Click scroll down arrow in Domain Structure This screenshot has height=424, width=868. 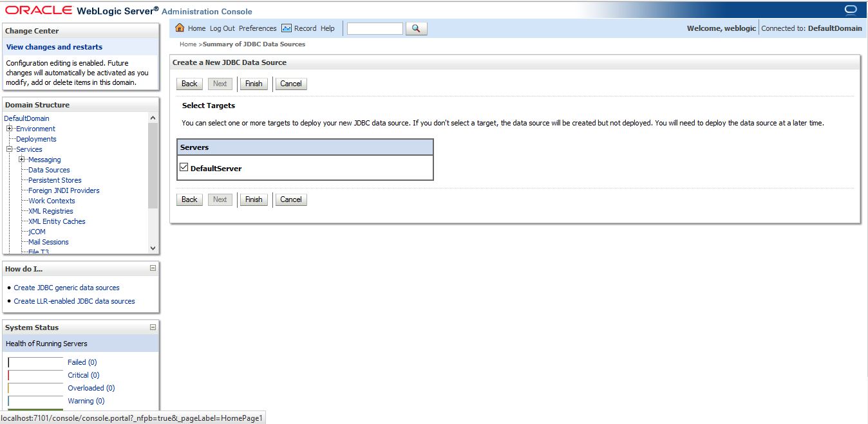coord(153,248)
